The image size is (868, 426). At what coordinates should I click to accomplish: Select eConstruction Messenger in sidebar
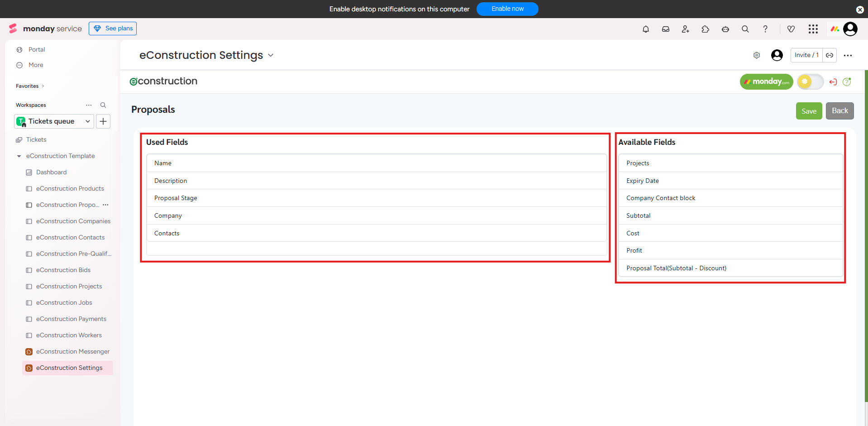click(x=72, y=352)
